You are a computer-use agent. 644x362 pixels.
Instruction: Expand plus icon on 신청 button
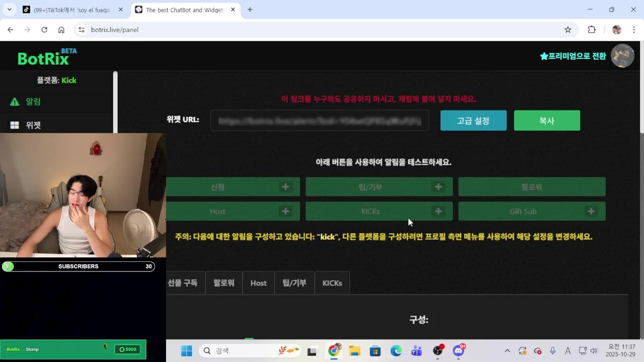(x=285, y=187)
